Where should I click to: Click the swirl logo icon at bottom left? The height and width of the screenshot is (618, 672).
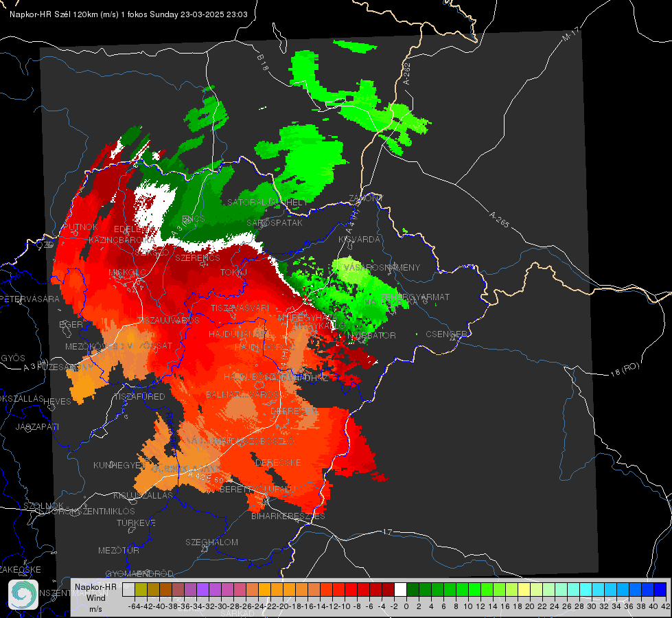tap(23, 595)
